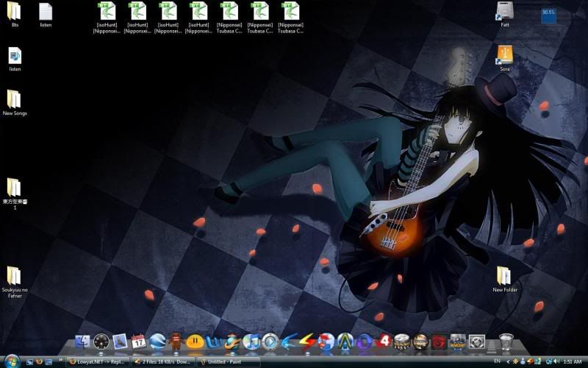588x368 pixels.
Task: Open Finder from the dock
Action: (82, 342)
